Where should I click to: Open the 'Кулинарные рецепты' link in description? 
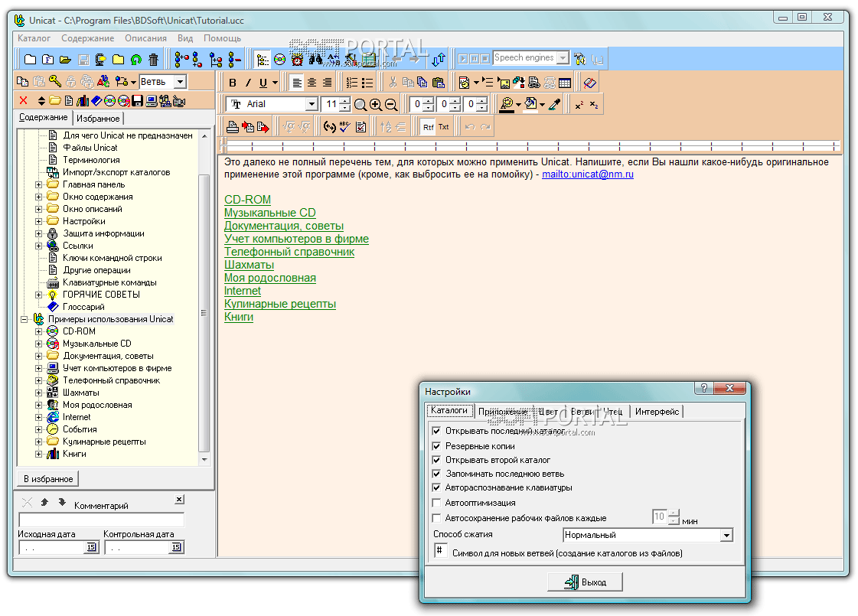pos(280,304)
